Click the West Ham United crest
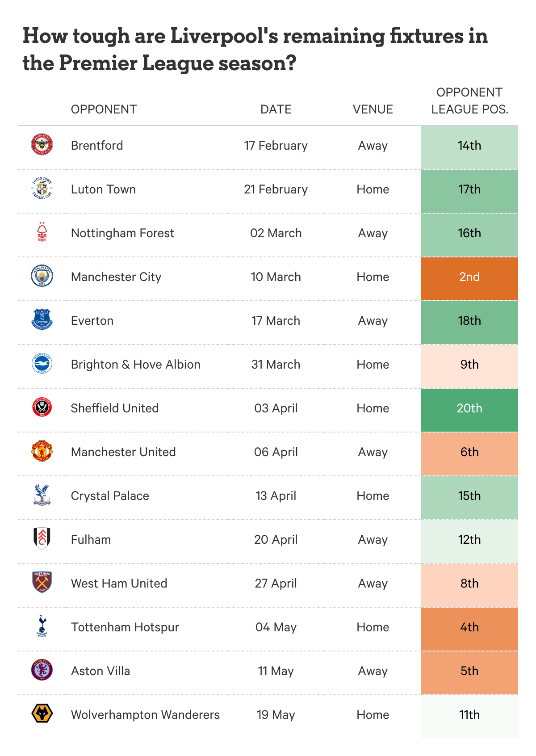 (42, 583)
